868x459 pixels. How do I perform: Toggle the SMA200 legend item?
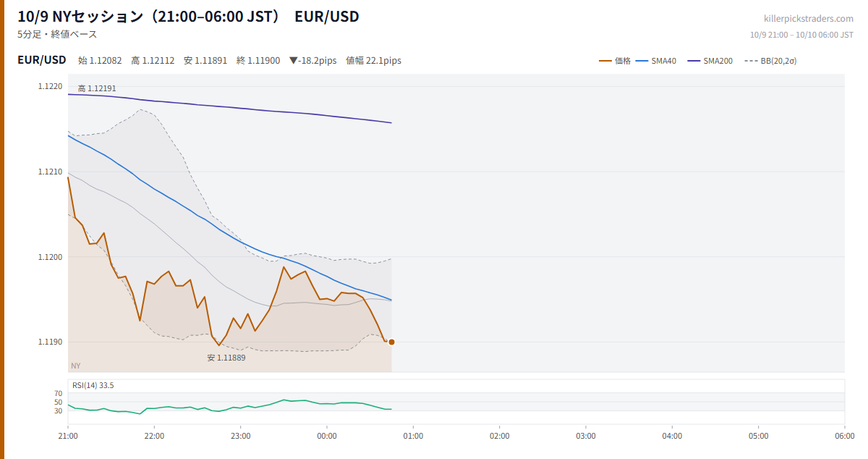pos(710,61)
